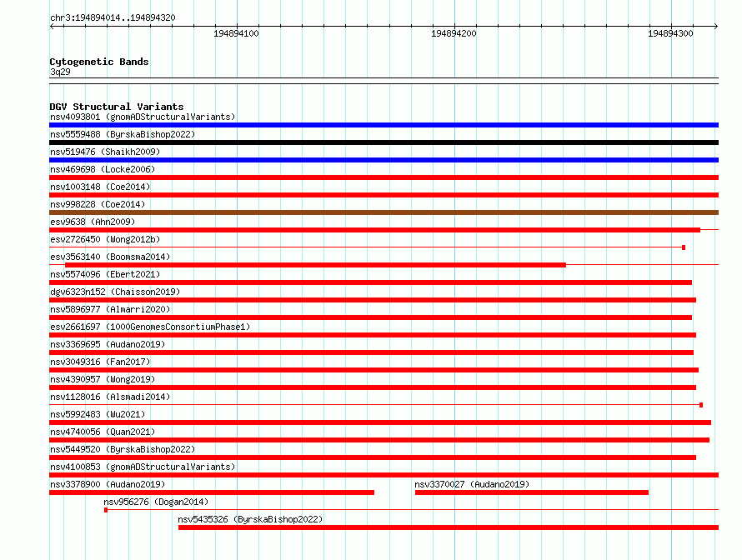Click right arrow on coordinate ruler
The width and height of the screenshot is (742, 560).
coord(716,26)
